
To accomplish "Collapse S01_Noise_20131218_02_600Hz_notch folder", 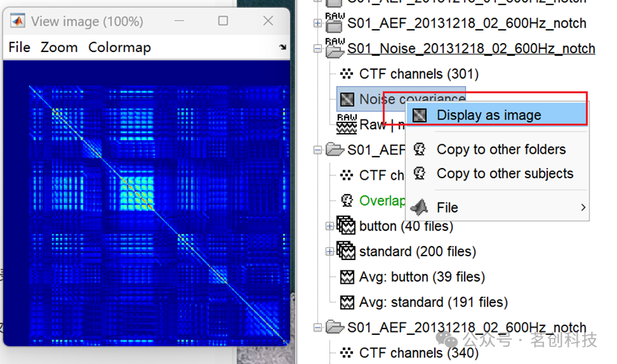I will click(x=317, y=49).
